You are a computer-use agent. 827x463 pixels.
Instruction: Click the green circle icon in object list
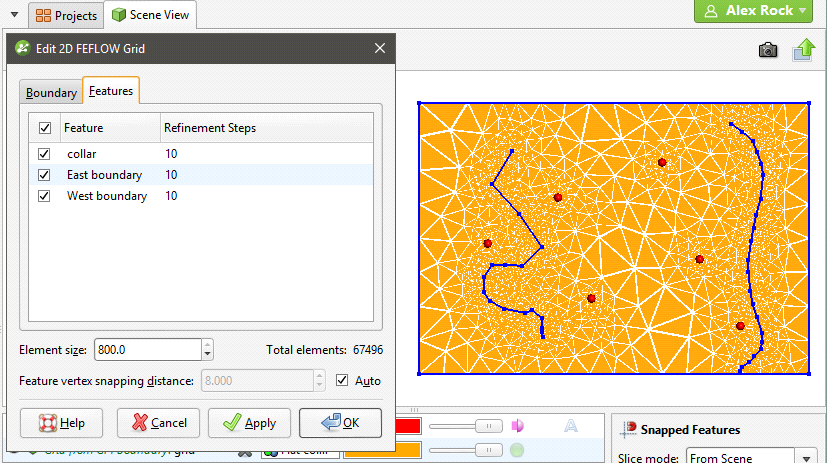coord(518,450)
